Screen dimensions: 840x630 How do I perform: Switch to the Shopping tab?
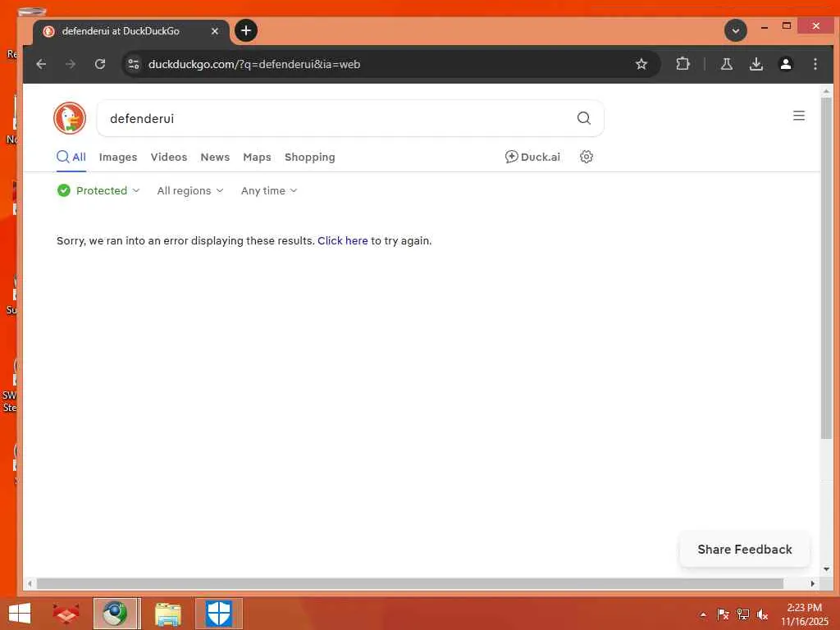(309, 157)
